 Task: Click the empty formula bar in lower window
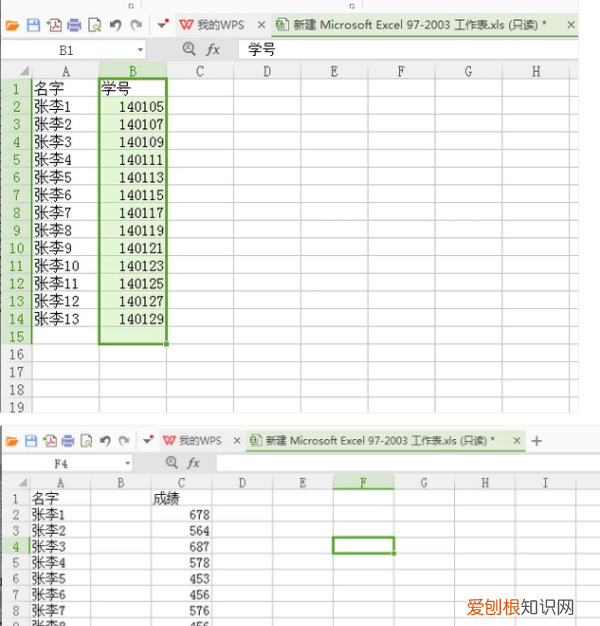click(x=407, y=463)
